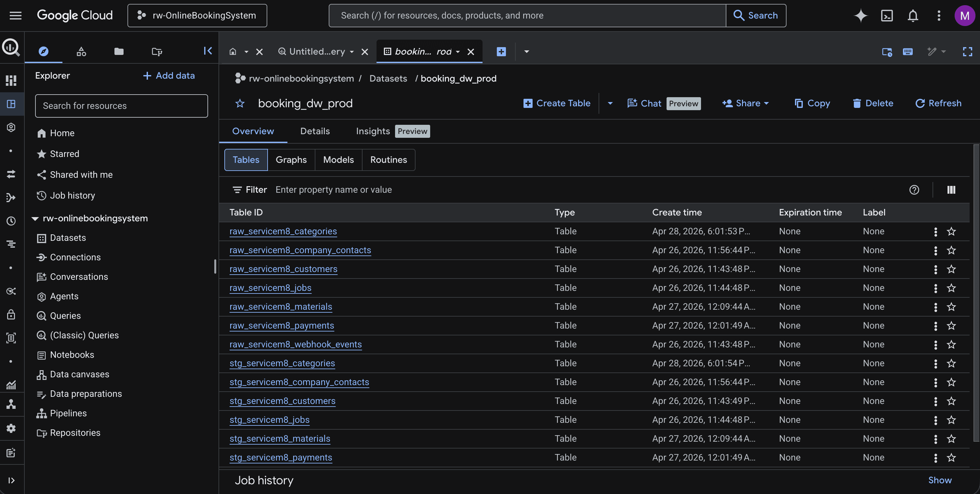Select the Explorer compass tab icon
Viewport: 980px width, 494px height.
coord(43,51)
